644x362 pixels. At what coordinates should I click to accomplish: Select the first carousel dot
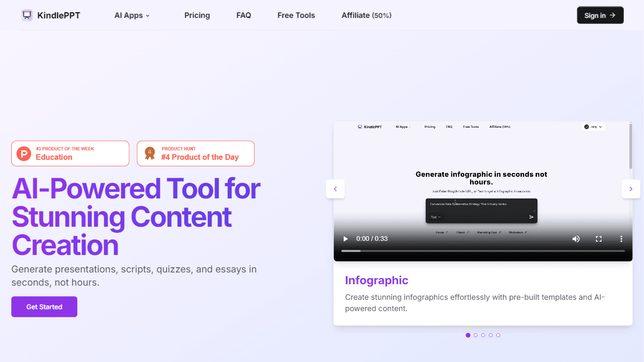click(x=468, y=335)
